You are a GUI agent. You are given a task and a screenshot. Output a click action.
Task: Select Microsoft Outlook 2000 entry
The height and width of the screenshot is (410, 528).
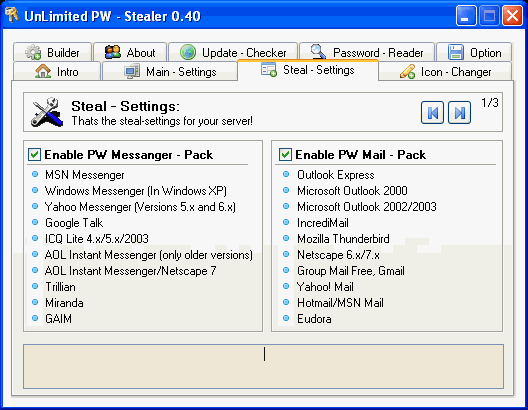(352, 191)
